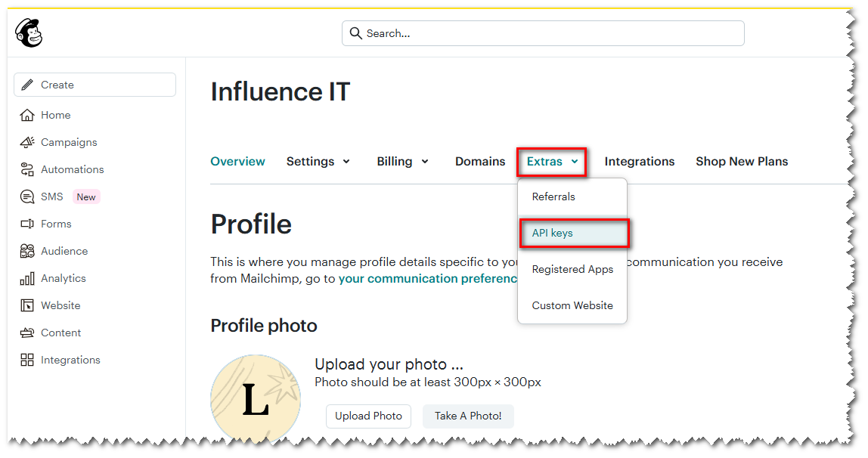The width and height of the screenshot is (868, 458).
Task: Click the Take A Photo! button
Action: pyautogui.click(x=468, y=416)
